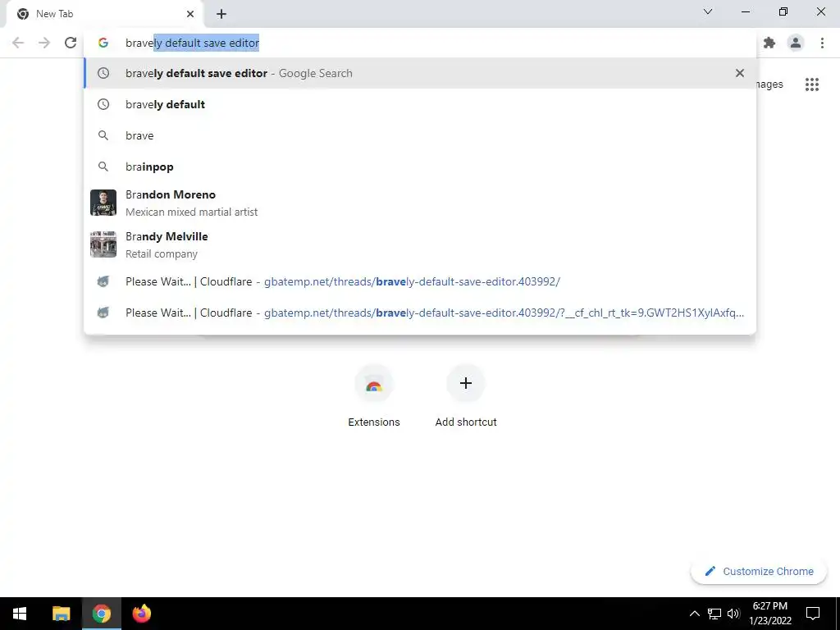Open File Explorer from taskbar

tap(61, 614)
